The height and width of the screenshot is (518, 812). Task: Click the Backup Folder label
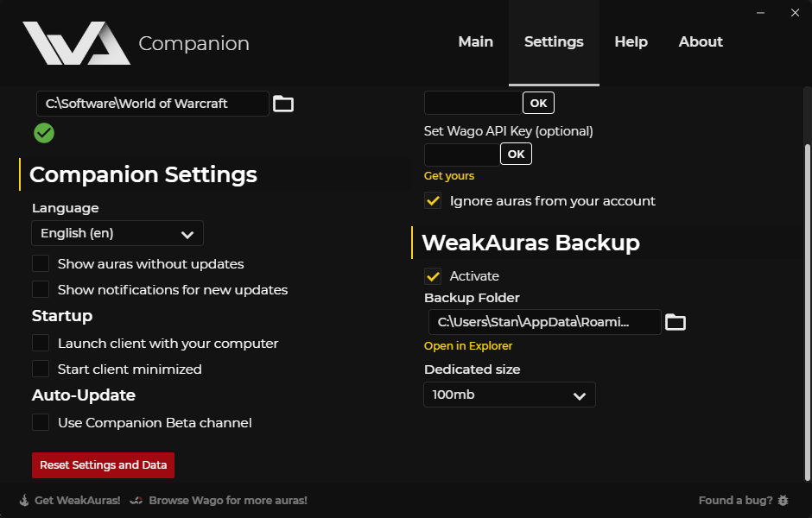(472, 298)
